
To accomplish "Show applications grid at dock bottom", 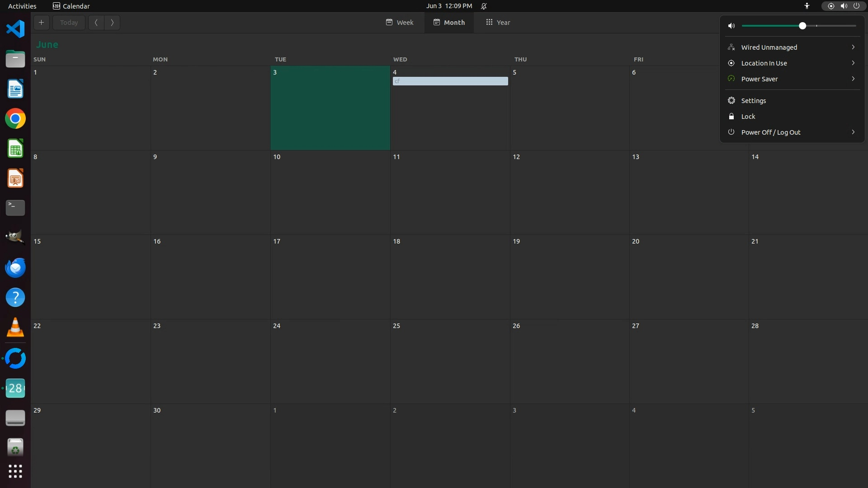I will click(15, 471).
